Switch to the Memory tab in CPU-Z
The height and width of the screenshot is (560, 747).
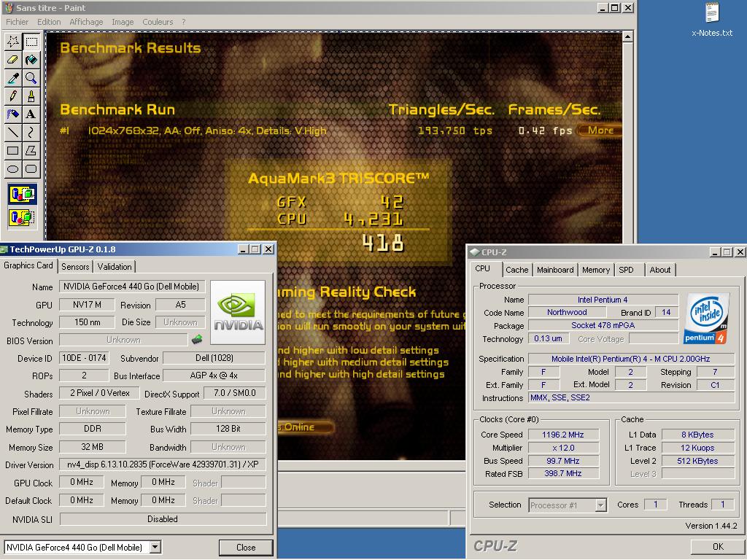click(595, 270)
